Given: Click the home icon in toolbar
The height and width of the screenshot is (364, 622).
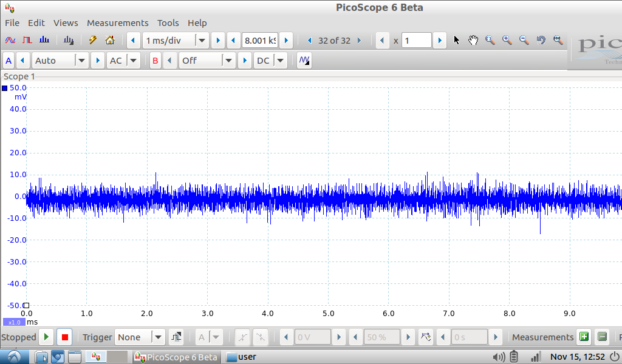Looking at the screenshot, I should point(110,41).
